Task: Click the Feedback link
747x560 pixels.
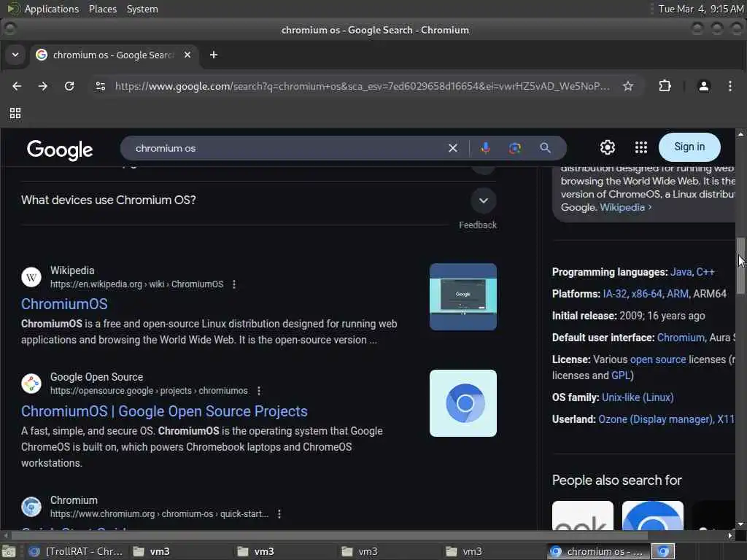Action: (x=478, y=225)
